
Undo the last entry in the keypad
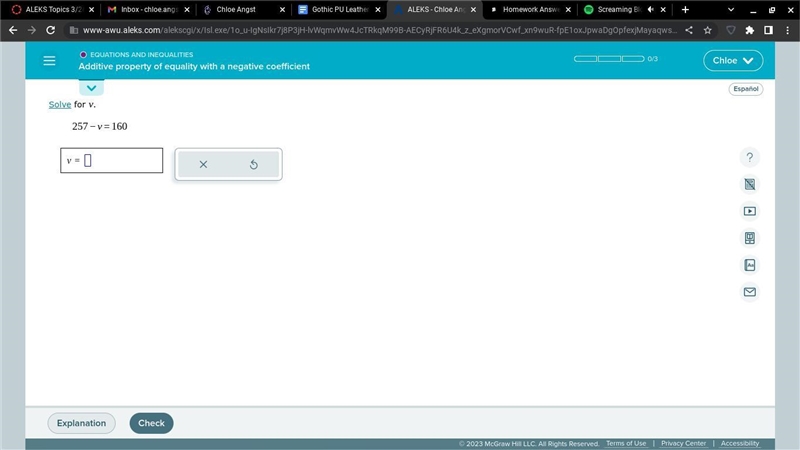point(254,164)
